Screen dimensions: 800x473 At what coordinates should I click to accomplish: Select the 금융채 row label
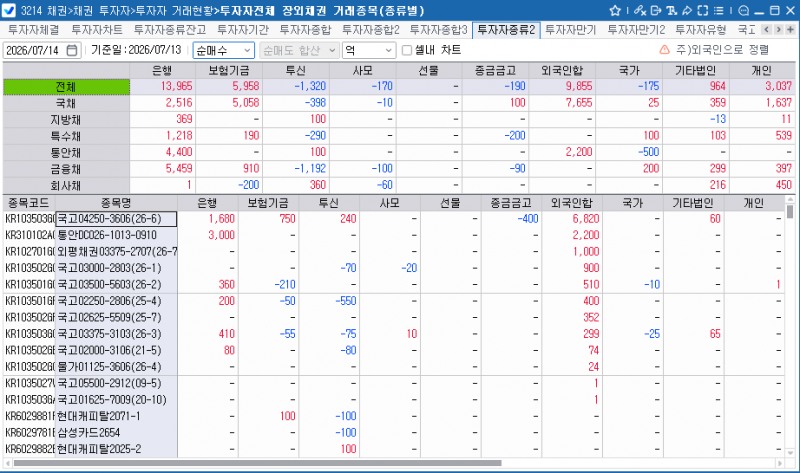click(x=66, y=169)
